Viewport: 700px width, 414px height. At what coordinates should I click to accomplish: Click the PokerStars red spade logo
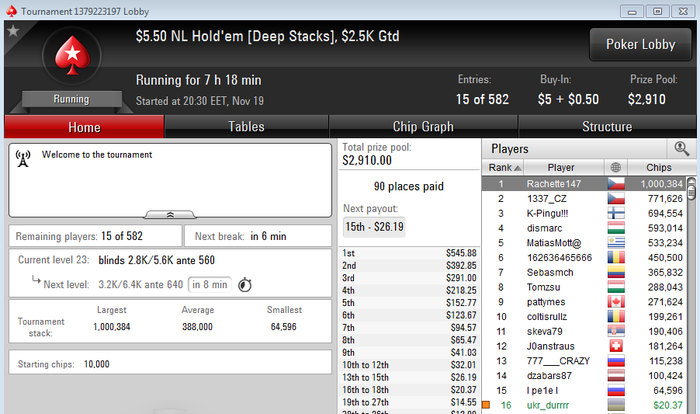(x=72, y=56)
